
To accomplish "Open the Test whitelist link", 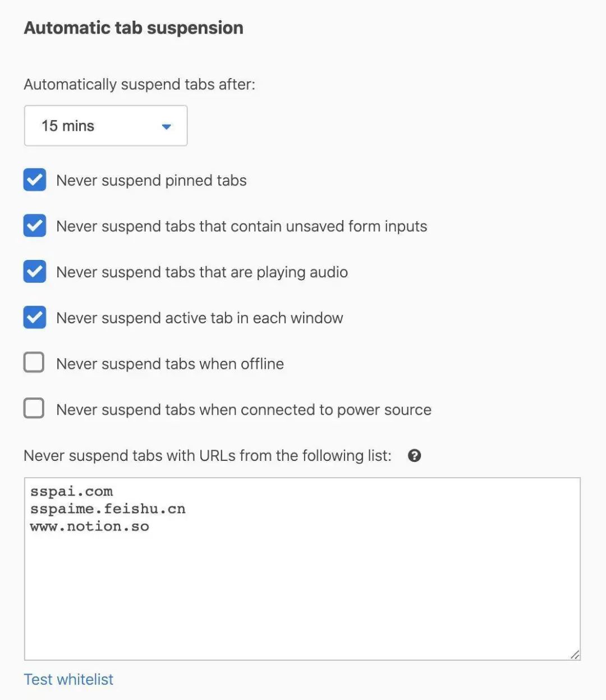I will (x=68, y=679).
